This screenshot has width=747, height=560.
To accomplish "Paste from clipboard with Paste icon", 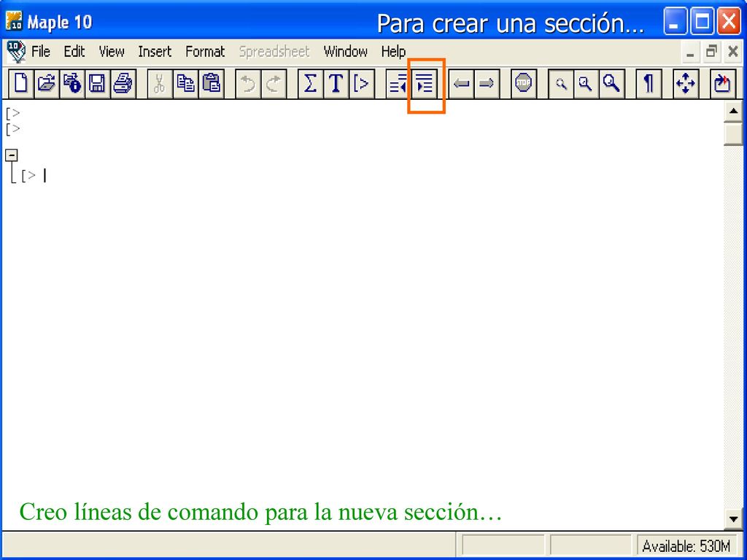I will tap(211, 84).
